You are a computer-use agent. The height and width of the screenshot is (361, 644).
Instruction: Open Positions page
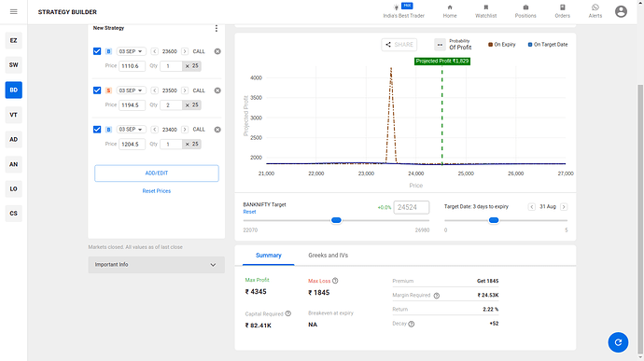pyautogui.click(x=525, y=11)
